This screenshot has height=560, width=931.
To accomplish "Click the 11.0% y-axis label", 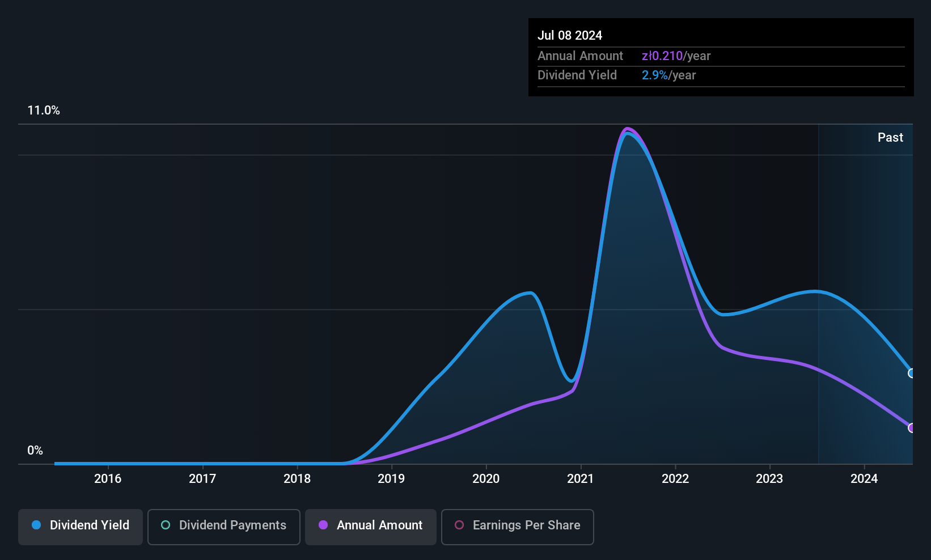I will point(44,111).
